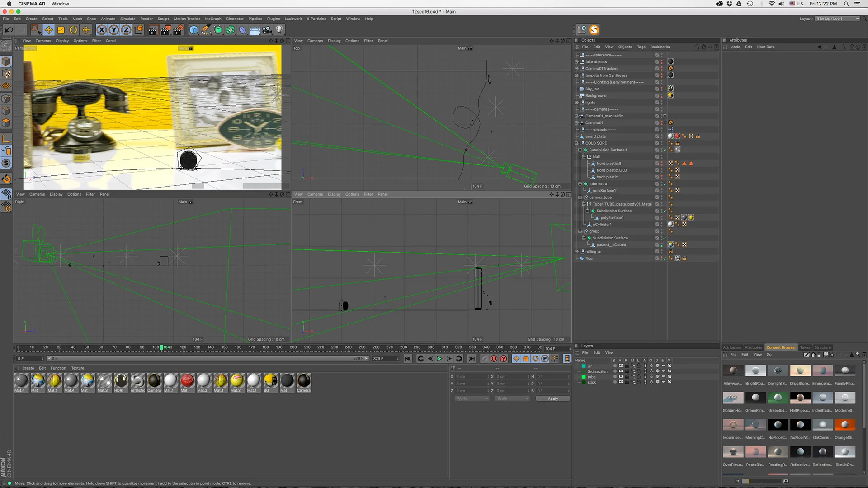The image size is (868, 488).
Task: Toggle the X axis lock
Action: [x=102, y=30]
